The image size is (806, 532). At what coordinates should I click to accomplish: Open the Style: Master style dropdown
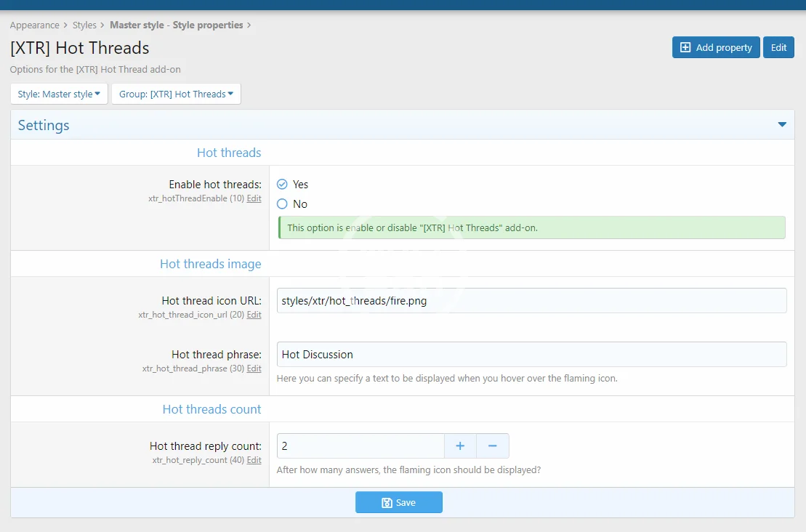point(59,94)
